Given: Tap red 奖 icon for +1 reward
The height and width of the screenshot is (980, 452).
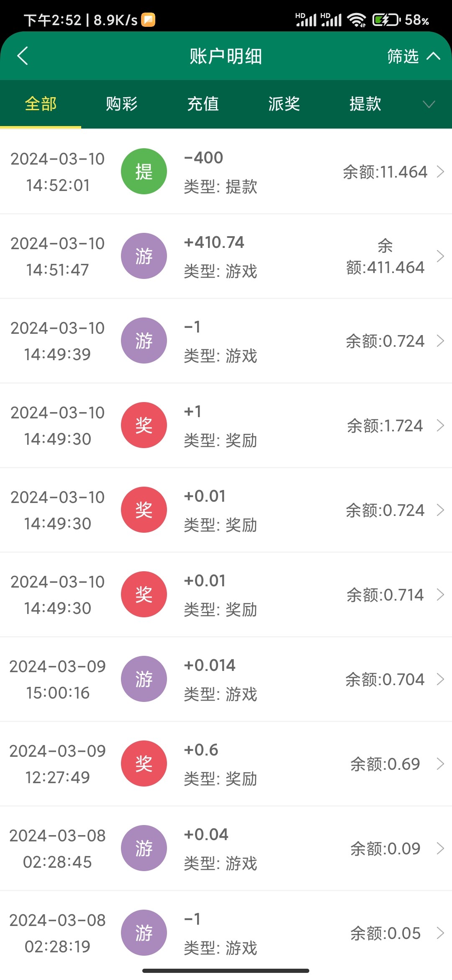Looking at the screenshot, I should click(144, 425).
